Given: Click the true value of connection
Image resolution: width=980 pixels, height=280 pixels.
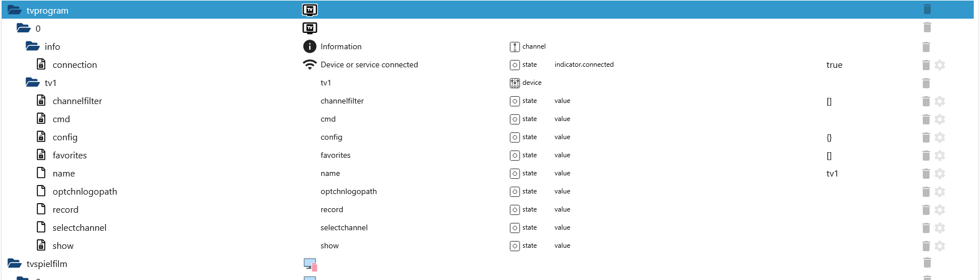Looking at the screenshot, I should 834,65.
